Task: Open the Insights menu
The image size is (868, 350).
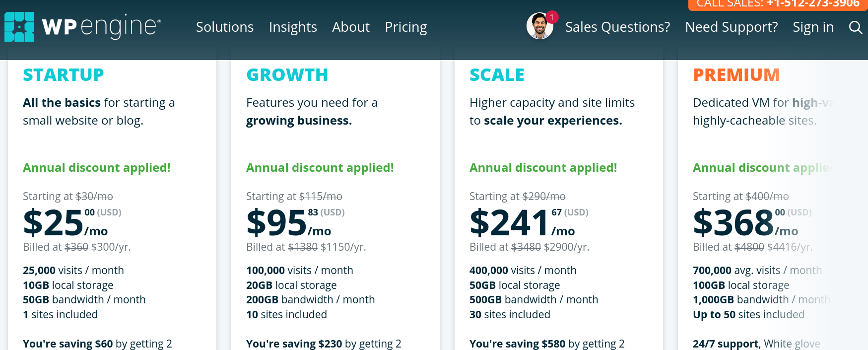Action: click(x=293, y=27)
